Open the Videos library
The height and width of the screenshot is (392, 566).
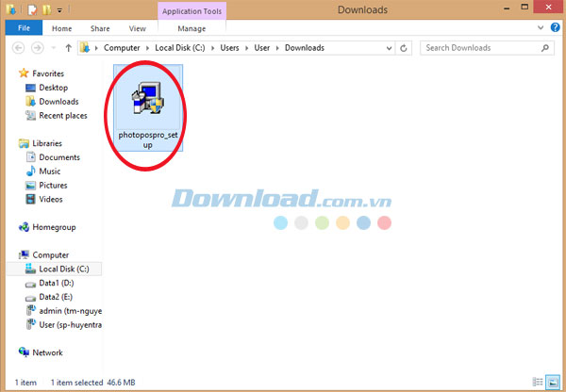click(51, 200)
